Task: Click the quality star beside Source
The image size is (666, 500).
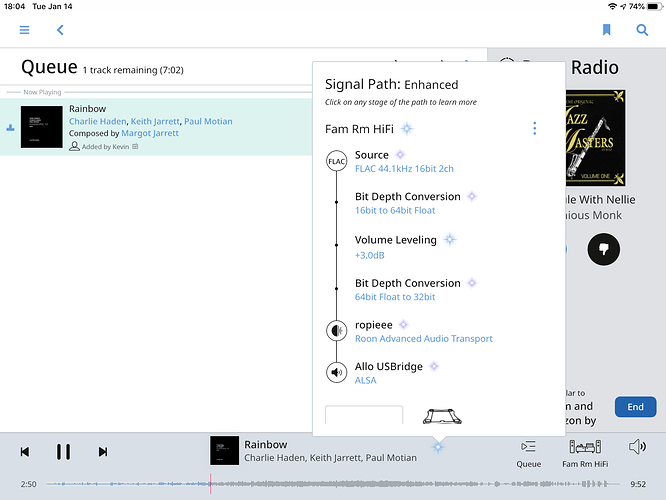Action: coord(400,155)
